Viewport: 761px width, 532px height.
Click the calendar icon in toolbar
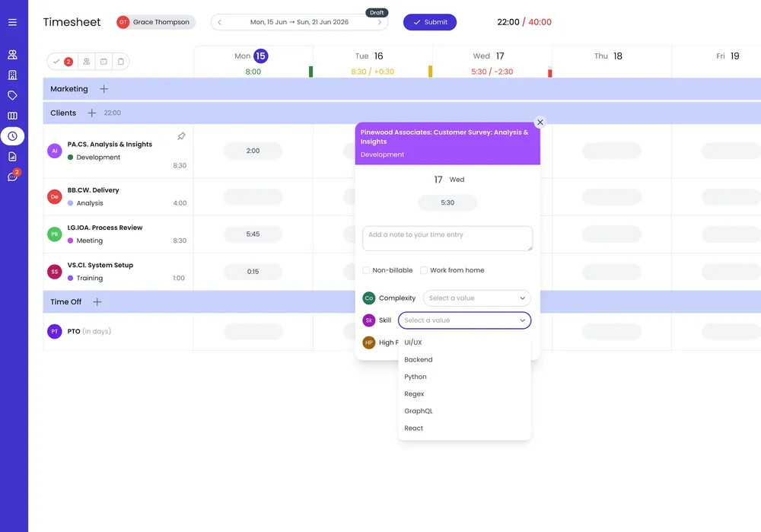[103, 62]
